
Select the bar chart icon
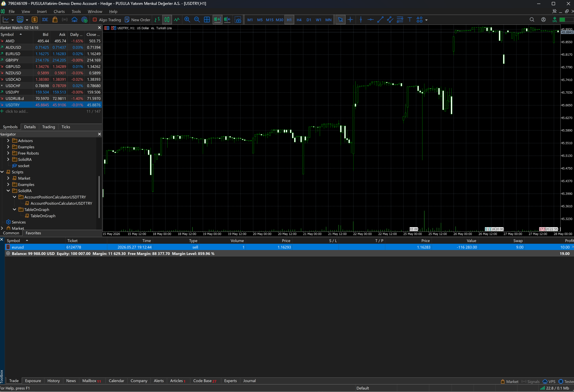(x=157, y=20)
